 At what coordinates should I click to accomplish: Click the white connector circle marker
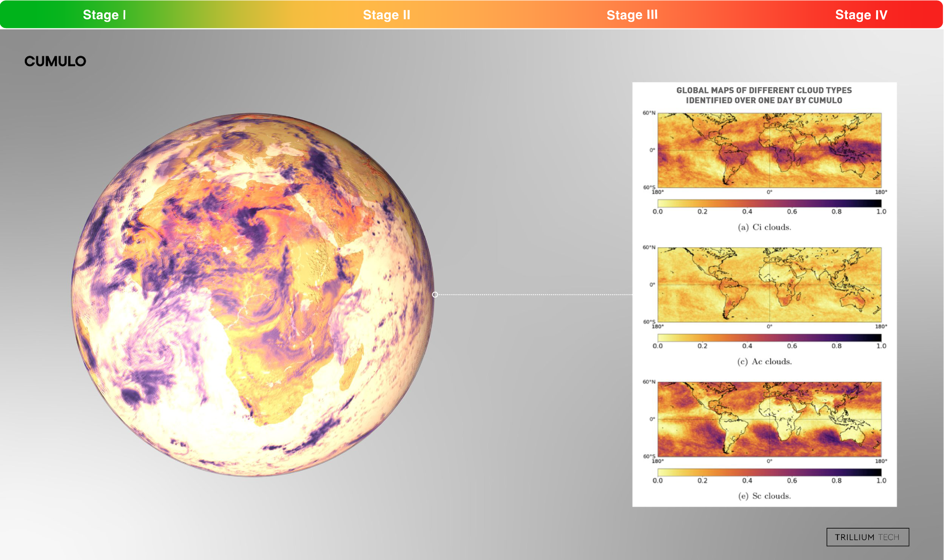[x=435, y=294]
